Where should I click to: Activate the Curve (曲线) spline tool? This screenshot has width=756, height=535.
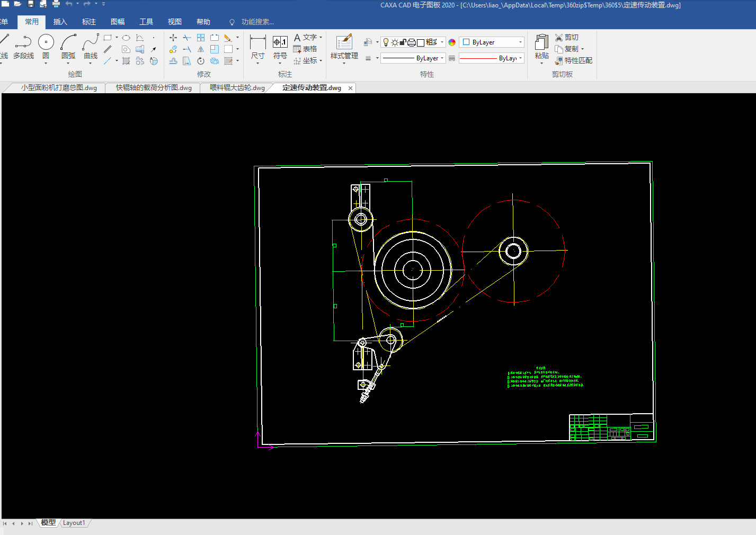coord(91,42)
